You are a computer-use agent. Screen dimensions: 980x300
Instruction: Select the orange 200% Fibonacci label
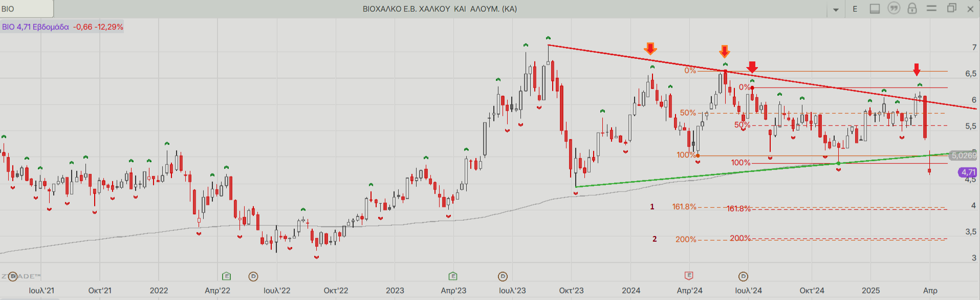pyautogui.click(x=686, y=239)
